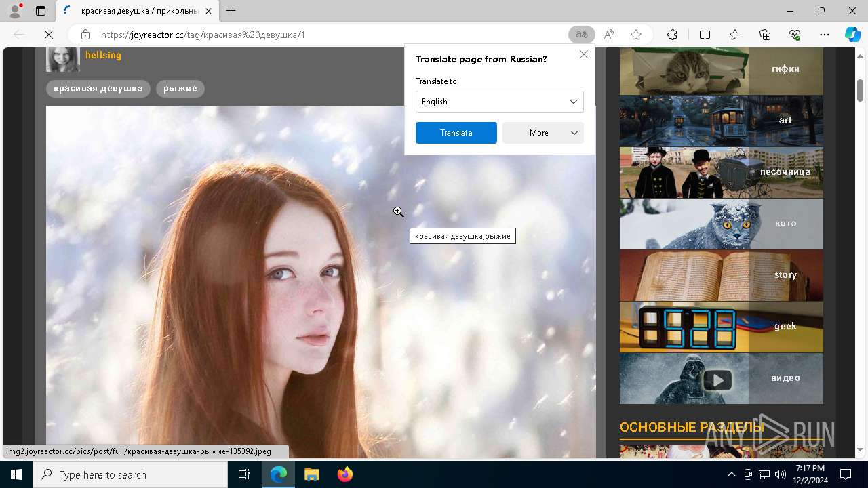Open the Windows Start menu
868x488 pixels.
coord(16,474)
